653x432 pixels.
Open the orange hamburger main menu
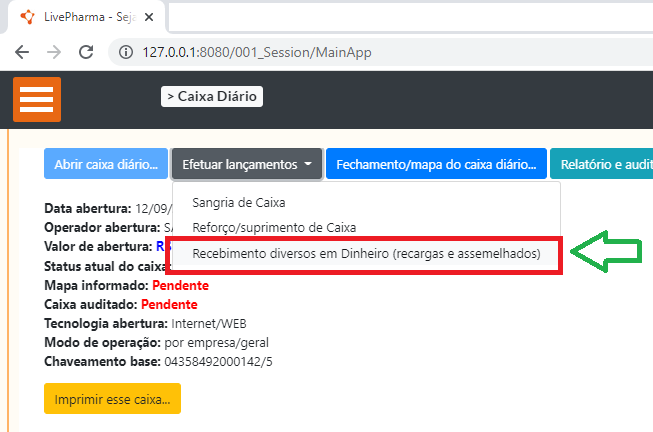tap(37, 100)
